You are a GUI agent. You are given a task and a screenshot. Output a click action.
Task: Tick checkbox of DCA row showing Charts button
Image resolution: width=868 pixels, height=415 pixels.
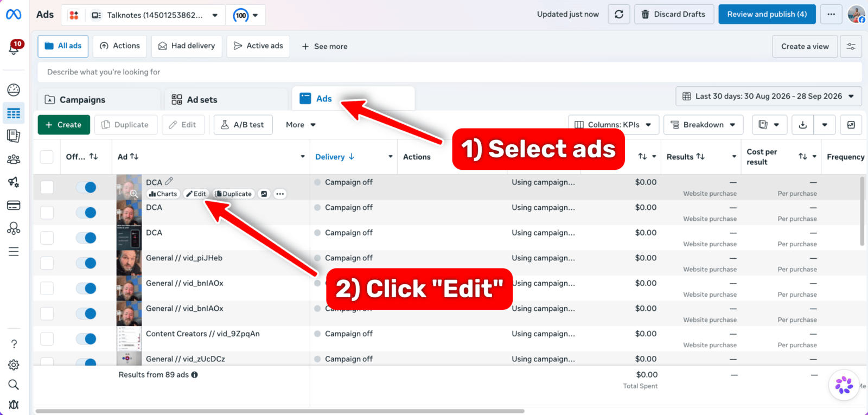(x=47, y=187)
